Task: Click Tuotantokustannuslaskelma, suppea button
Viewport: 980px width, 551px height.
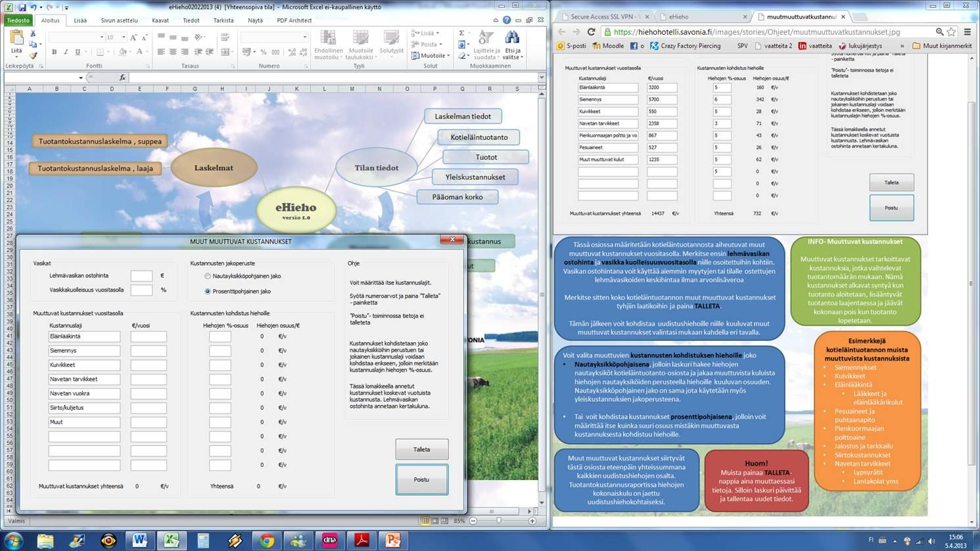Action: pos(100,141)
